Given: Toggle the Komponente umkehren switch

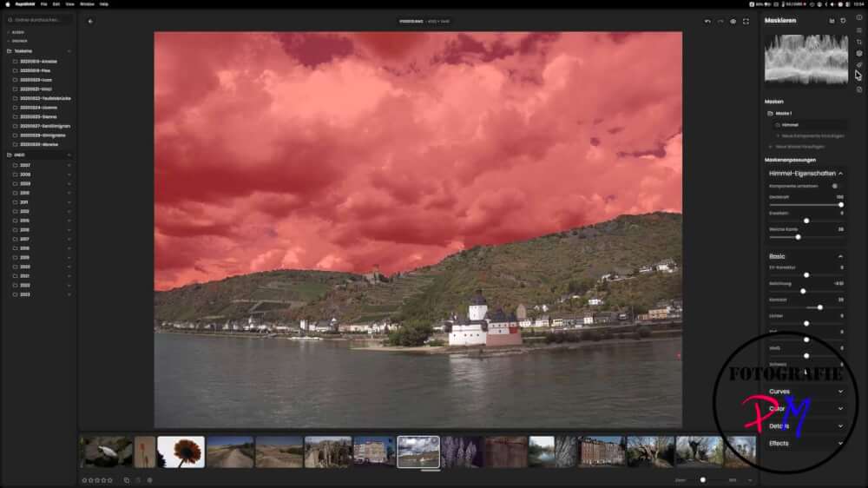Looking at the screenshot, I should [x=835, y=186].
